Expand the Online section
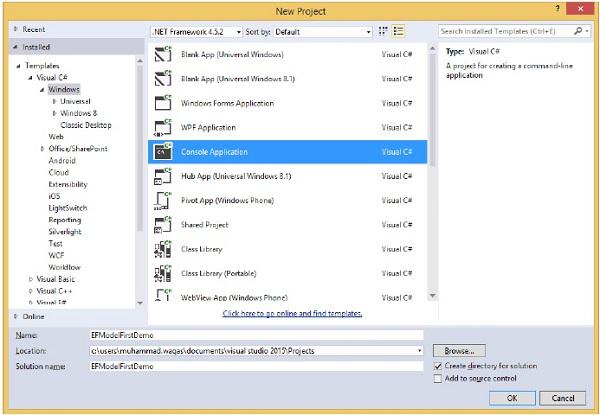600x415 pixels. pos(16,316)
